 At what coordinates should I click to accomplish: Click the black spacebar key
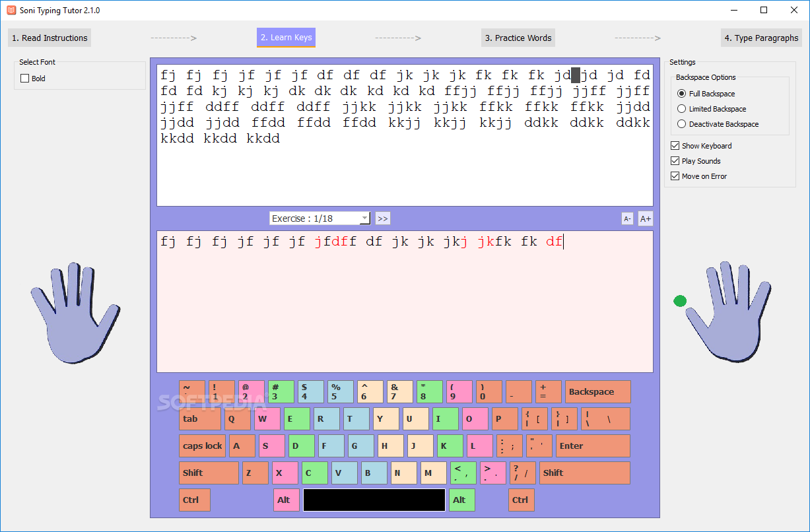pos(374,500)
